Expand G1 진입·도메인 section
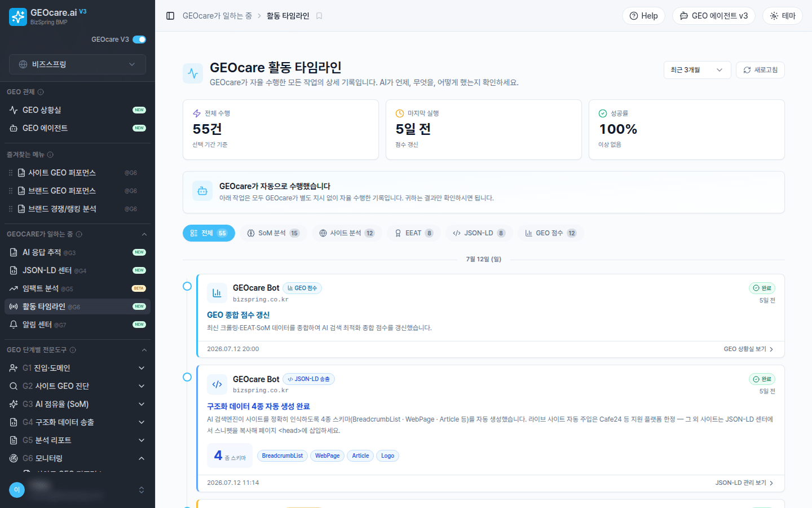The image size is (812, 508). pyautogui.click(x=77, y=368)
